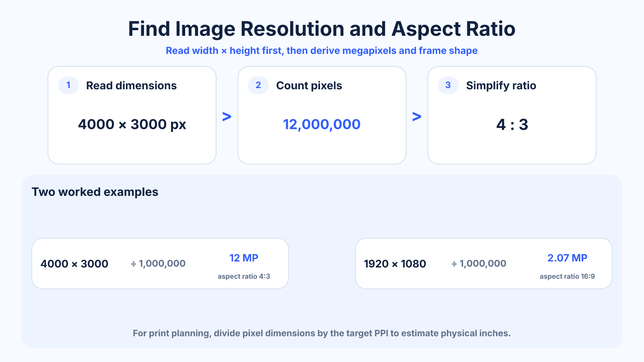The height and width of the screenshot is (362, 644).
Task: Select the blue "12,000,000" pixel count
Action: (322, 124)
